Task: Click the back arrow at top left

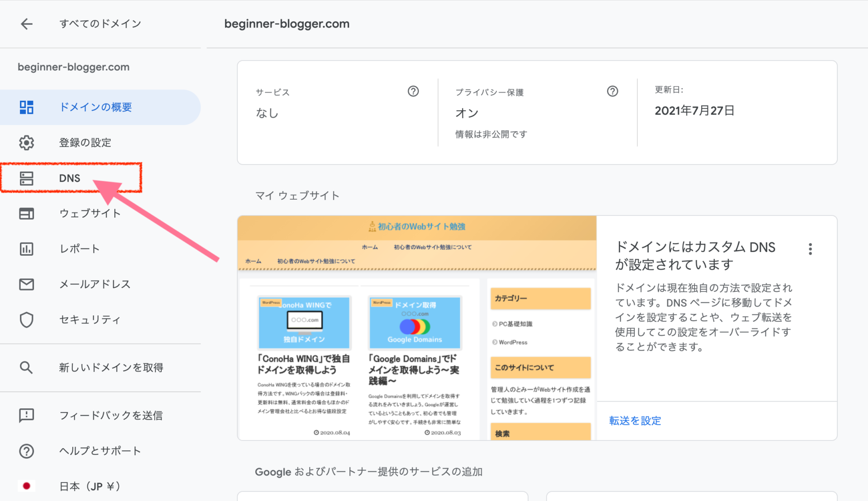Action: pos(27,24)
